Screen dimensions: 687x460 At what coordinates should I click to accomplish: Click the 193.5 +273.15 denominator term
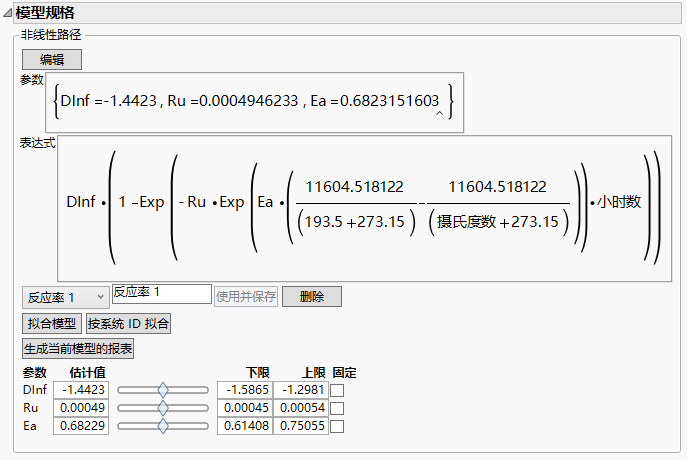(354, 222)
